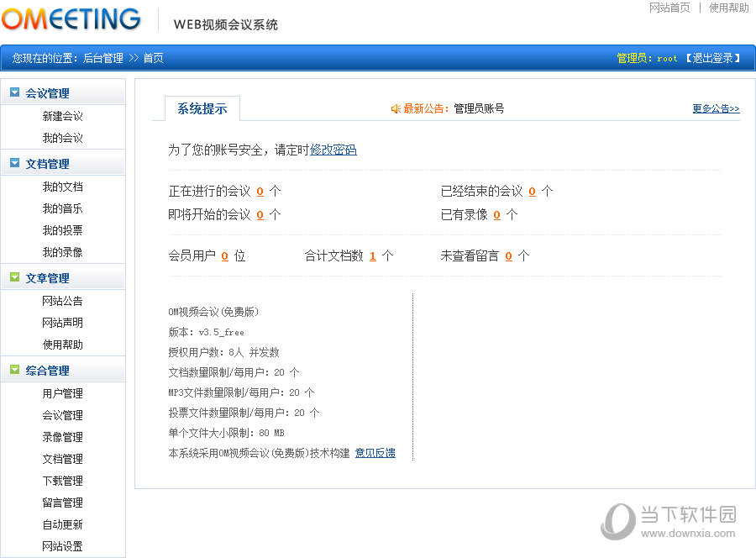Viewport: 756px width, 558px height.
Task: Open 新建会议 in the sidebar
Action: pos(63,116)
